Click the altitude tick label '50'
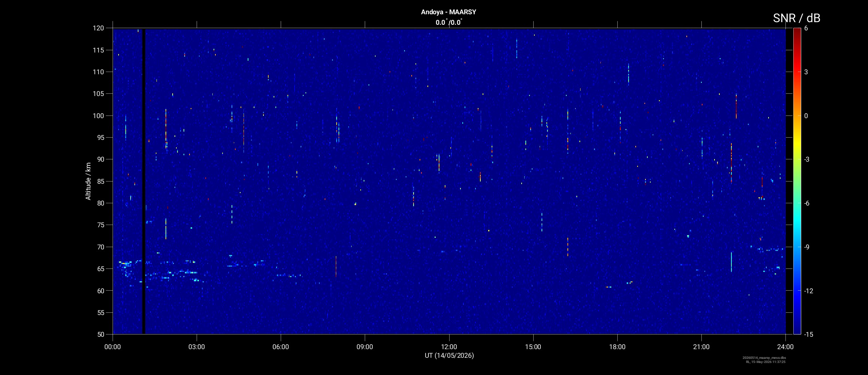Viewport: 868px width, 375px height. [x=100, y=334]
